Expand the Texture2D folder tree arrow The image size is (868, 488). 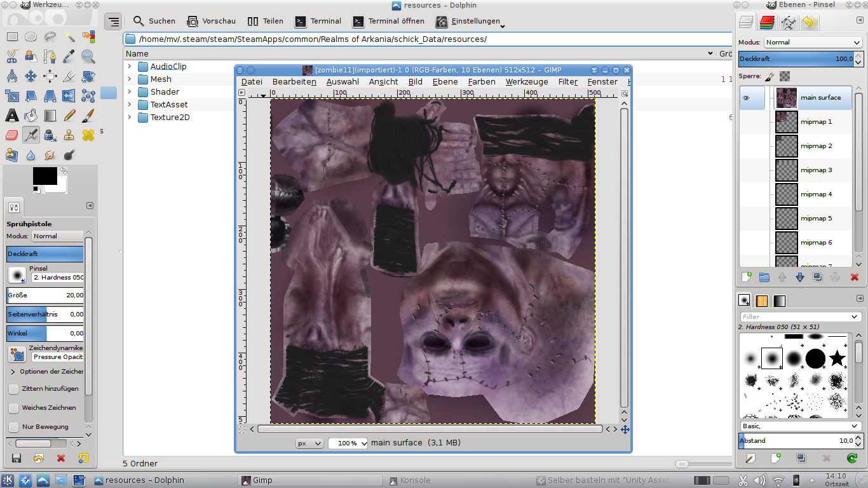130,118
